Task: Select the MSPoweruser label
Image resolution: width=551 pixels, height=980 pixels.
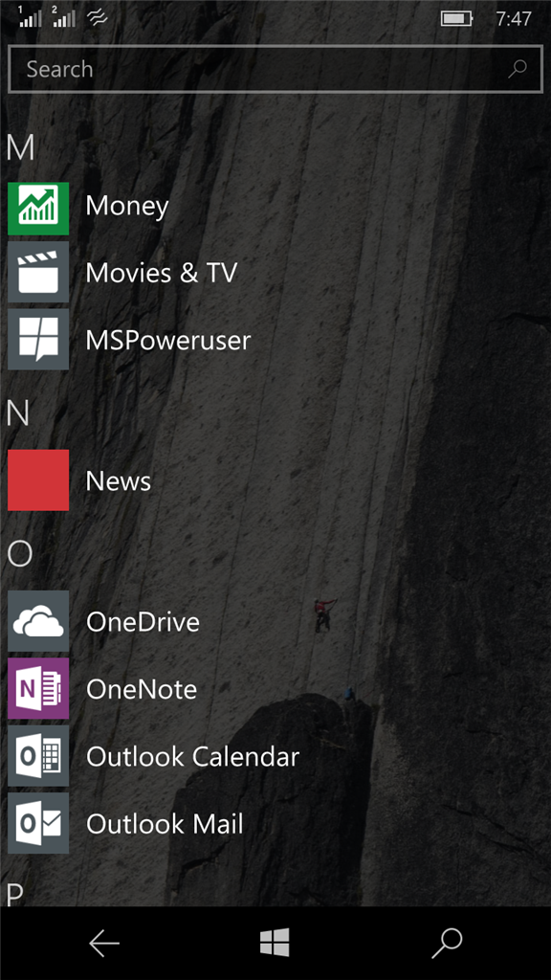Action: tap(168, 340)
